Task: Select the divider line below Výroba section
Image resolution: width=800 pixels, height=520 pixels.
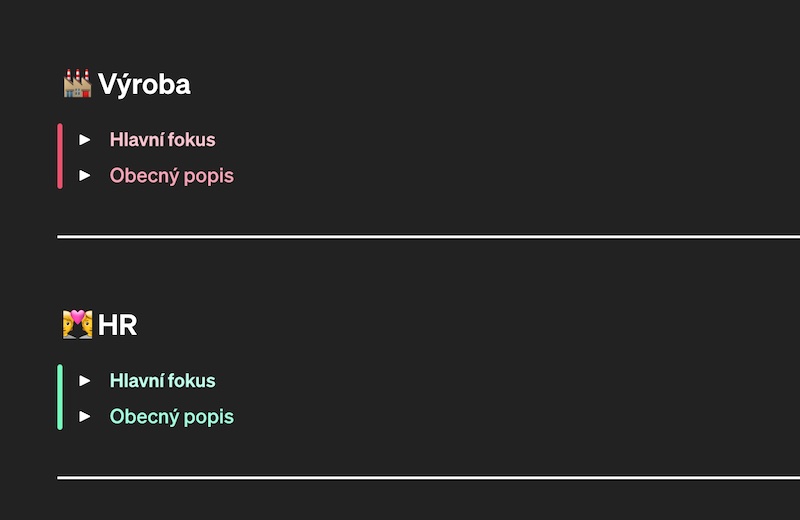Action: point(429,237)
